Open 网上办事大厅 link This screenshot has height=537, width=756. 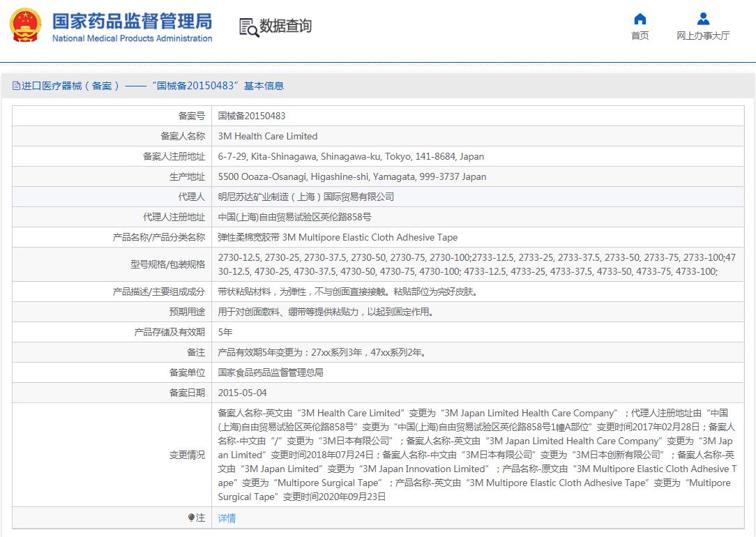(x=703, y=36)
